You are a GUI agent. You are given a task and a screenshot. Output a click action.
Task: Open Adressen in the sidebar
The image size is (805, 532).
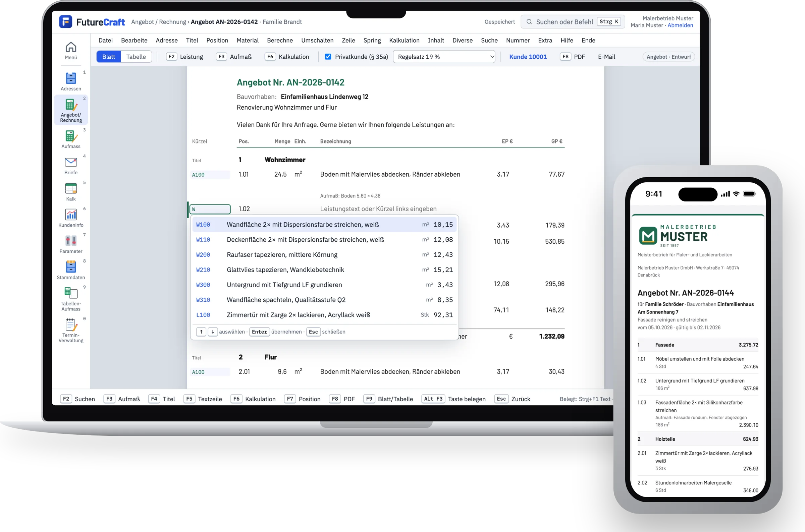pyautogui.click(x=70, y=81)
